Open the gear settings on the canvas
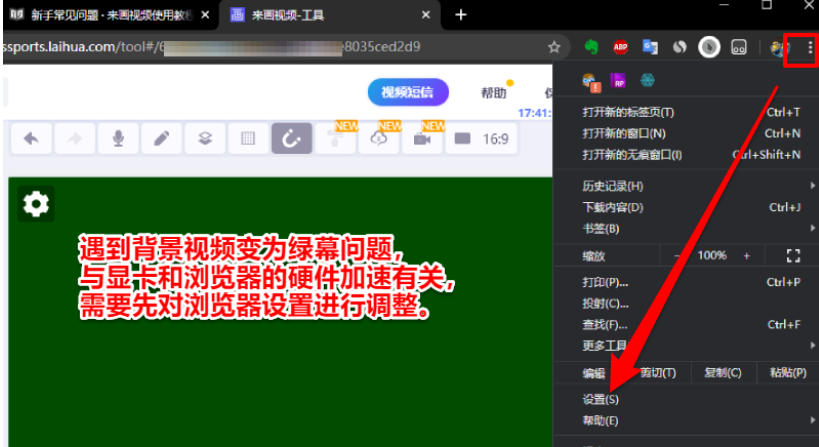The width and height of the screenshot is (819, 447). click(x=36, y=204)
